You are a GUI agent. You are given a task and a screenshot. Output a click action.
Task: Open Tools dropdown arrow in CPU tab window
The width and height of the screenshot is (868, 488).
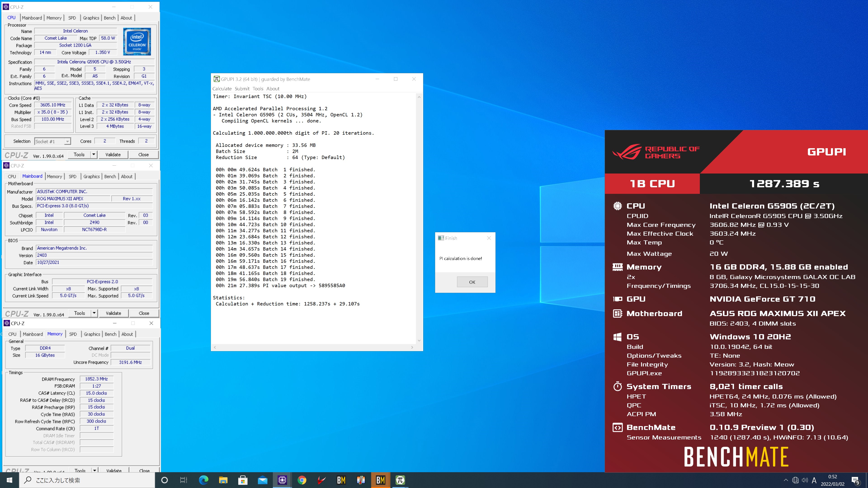94,155
